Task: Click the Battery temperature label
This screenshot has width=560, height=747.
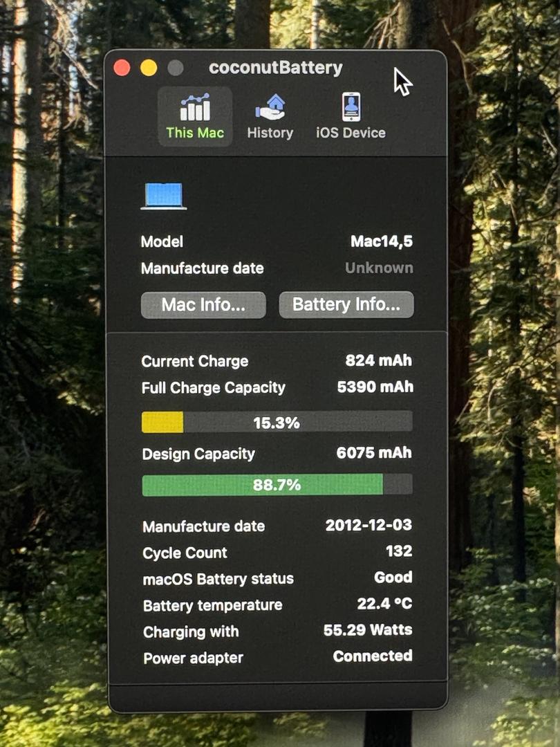Action: point(212,605)
